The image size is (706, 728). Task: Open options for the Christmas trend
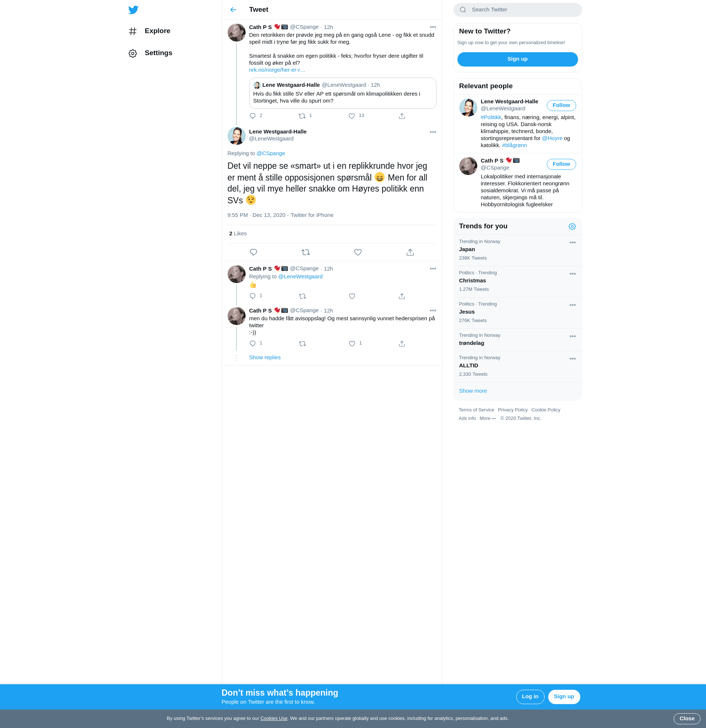[573, 274]
